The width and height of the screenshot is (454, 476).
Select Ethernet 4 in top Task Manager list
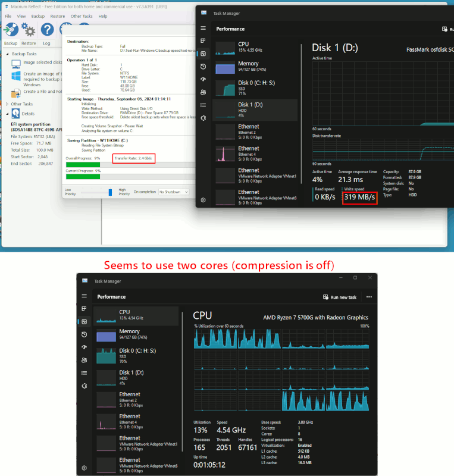coord(255,154)
